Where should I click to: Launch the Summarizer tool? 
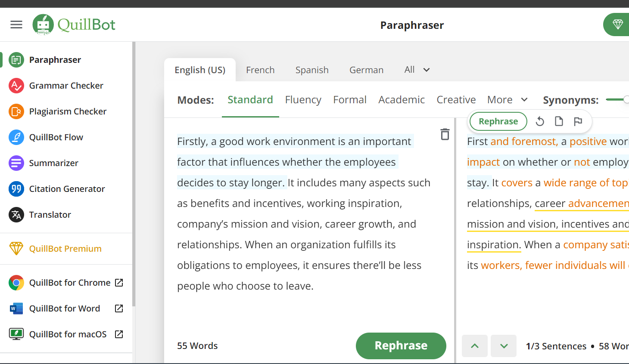53,163
